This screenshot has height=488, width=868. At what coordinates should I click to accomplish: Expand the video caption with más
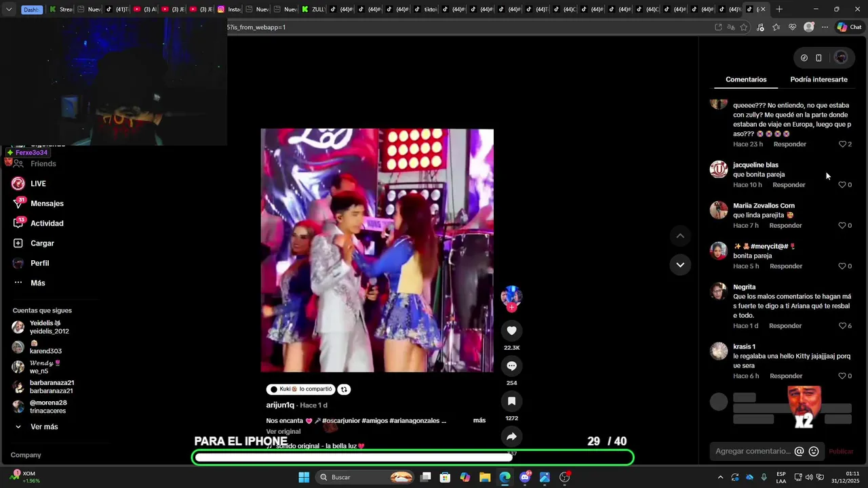[x=479, y=420]
